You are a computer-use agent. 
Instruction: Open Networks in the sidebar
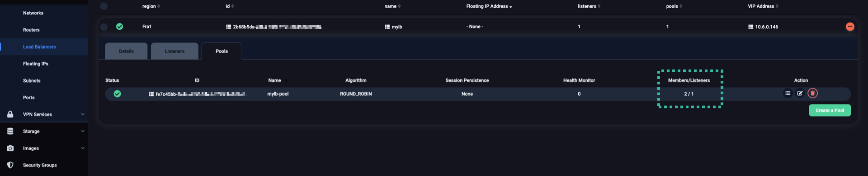coord(33,13)
